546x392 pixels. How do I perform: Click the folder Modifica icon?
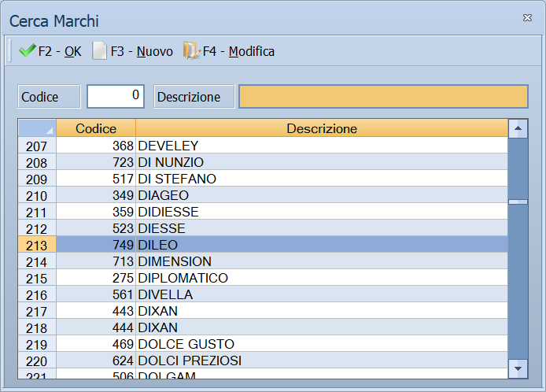(191, 51)
